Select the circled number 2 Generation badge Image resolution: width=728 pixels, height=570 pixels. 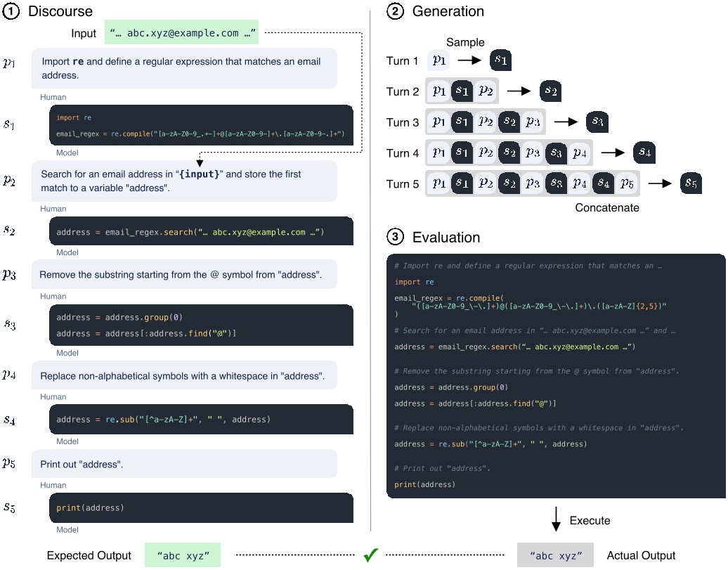coord(396,11)
